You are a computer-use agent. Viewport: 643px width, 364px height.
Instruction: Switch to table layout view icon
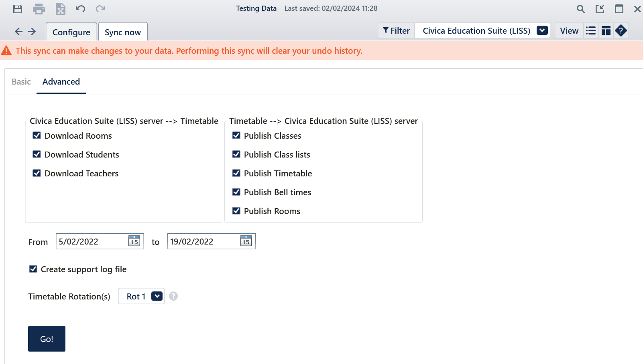click(606, 30)
